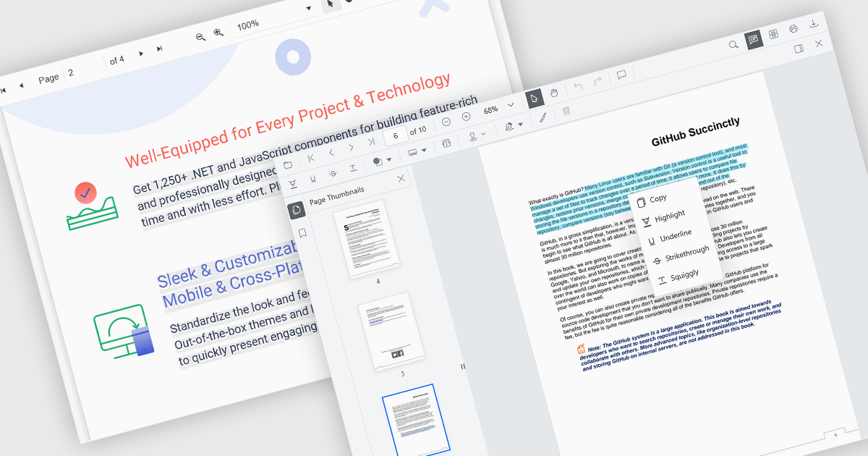
Task: Toggle the pointer selection tool
Action: (x=534, y=98)
